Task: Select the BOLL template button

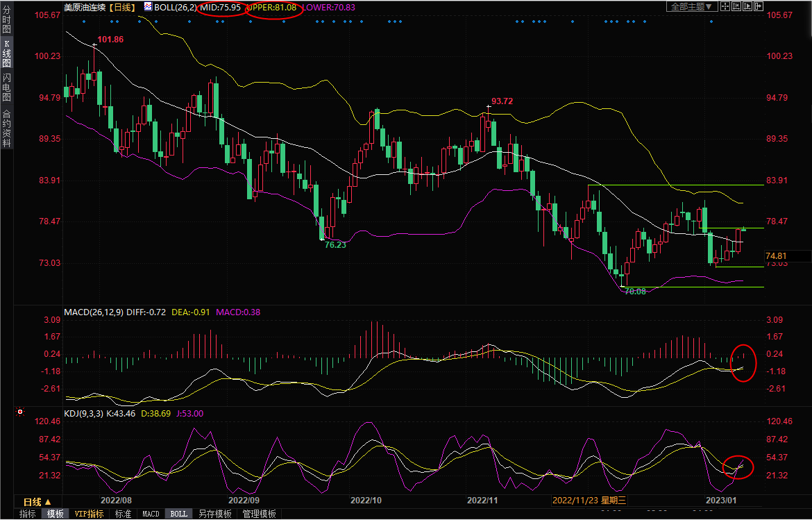Action: 179,514
